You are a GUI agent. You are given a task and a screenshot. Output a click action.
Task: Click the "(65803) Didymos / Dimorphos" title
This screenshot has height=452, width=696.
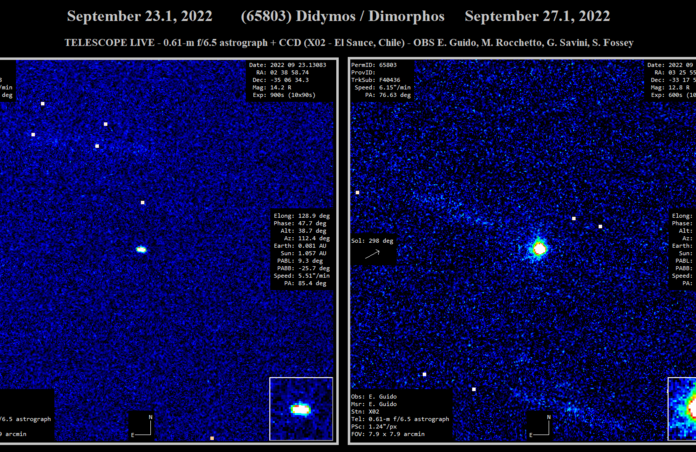(342, 16)
